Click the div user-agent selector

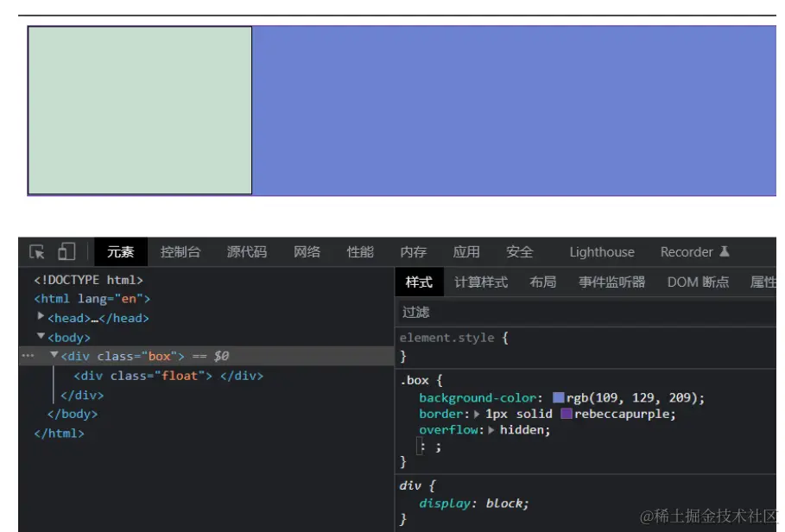(x=410, y=485)
